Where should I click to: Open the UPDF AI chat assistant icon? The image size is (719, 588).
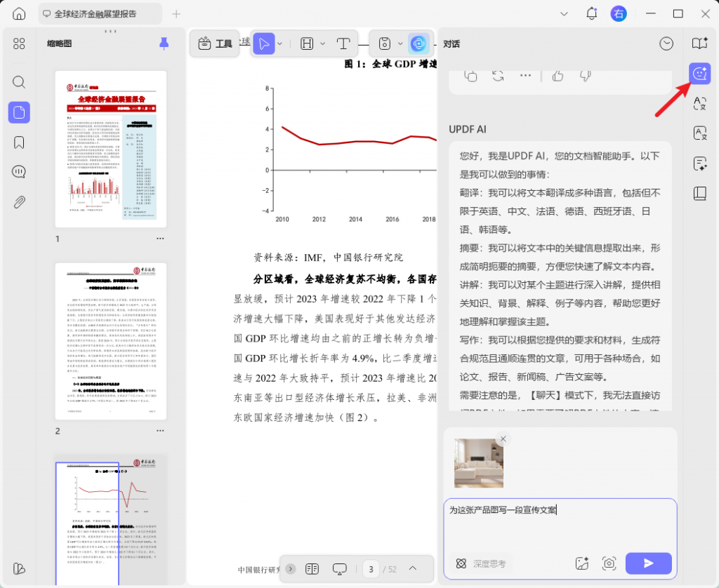coord(699,73)
